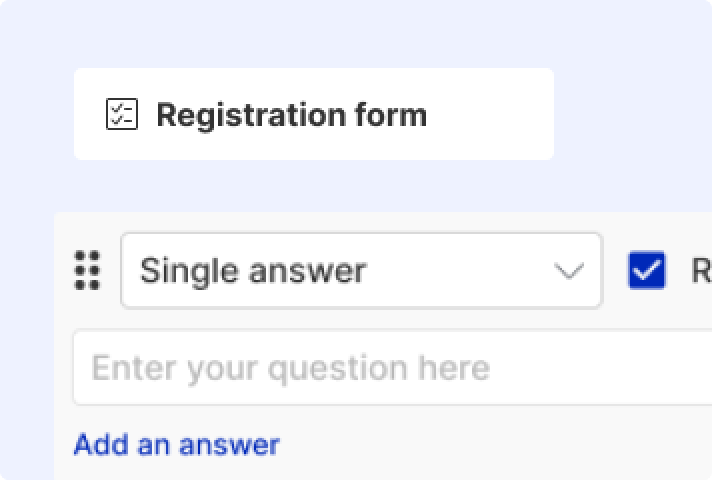Screen dimensions: 712x480
Task: Select the question reorder grip dots
Action: coord(87,270)
